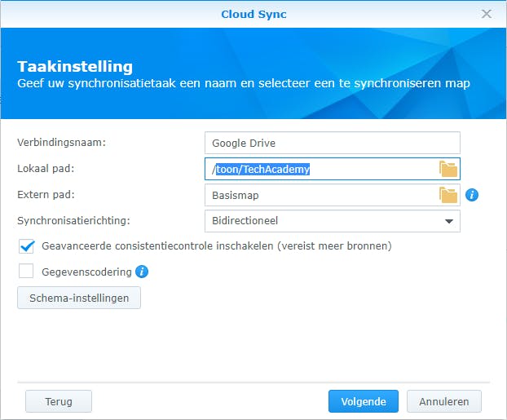Open Schema-instellingen settings
This screenshot has height=420, width=507.
(x=79, y=298)
